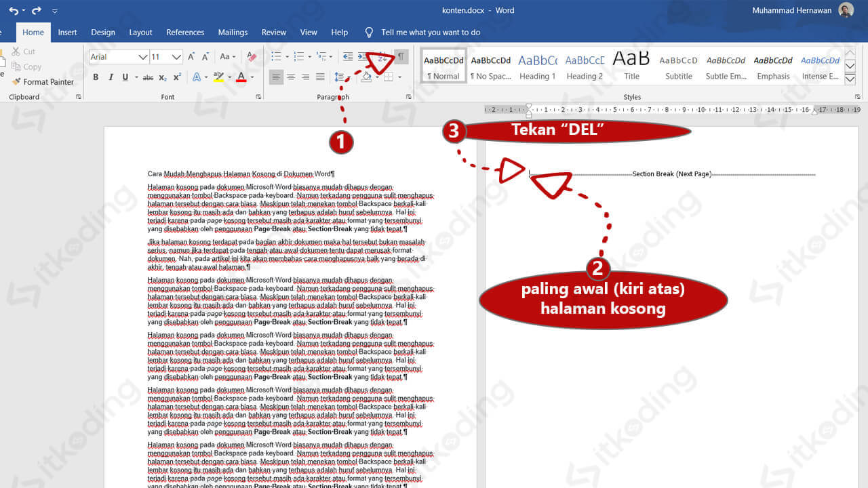Screen dimensions: 868x488
Task: Expand the Styles gallery More button
Action: 850,78
